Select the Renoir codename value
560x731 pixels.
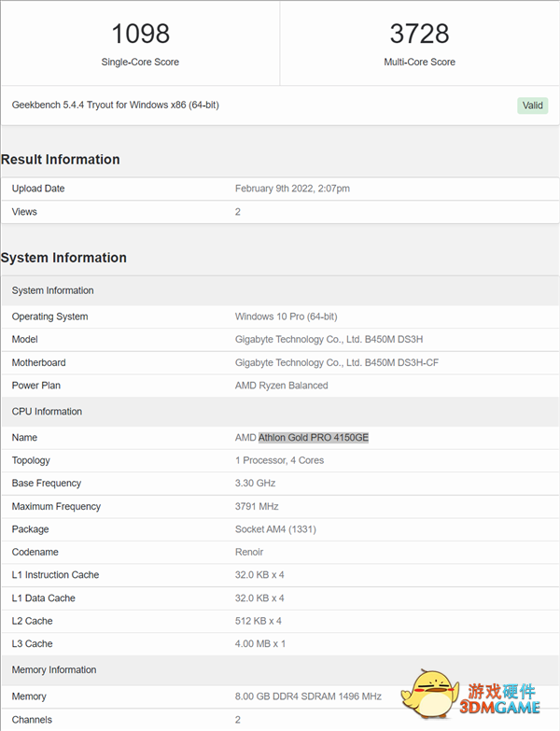click(249, 552)
